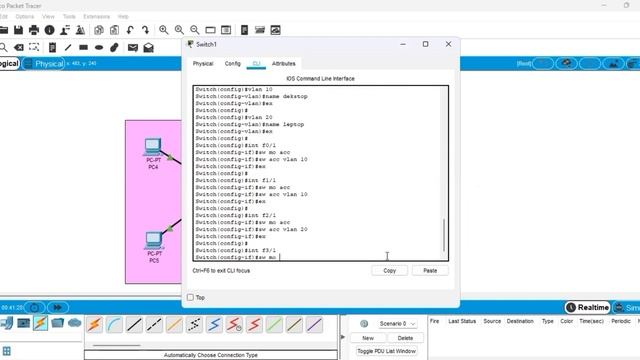Undo the last action
This screenshot has height=360, width=640.
pyautogui.click(x=130, y=30)
